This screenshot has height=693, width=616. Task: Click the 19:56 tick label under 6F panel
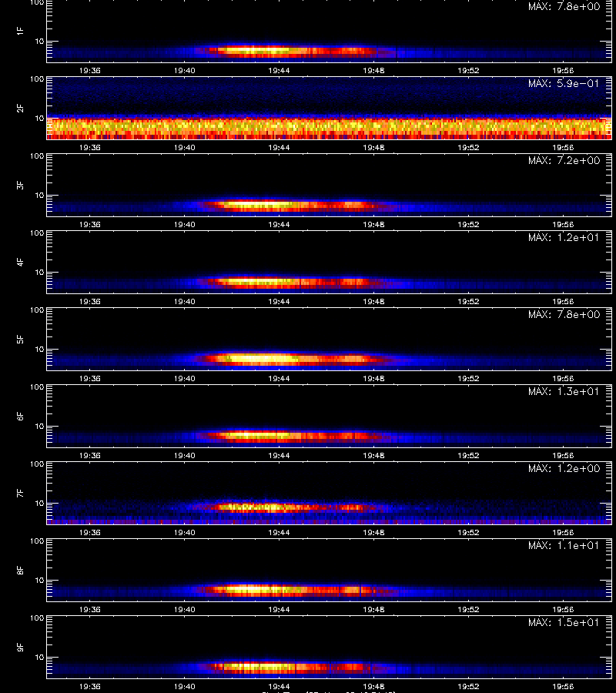point(563,455)
